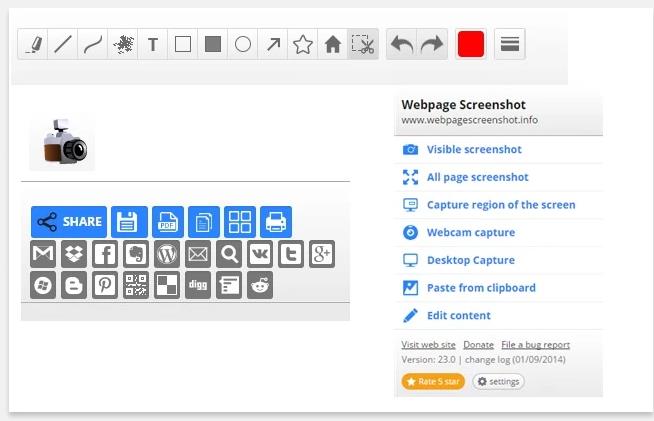The width and height of the screenshot is (654, 421).
Task: Select the crop scissors tool
Action: 363,44
